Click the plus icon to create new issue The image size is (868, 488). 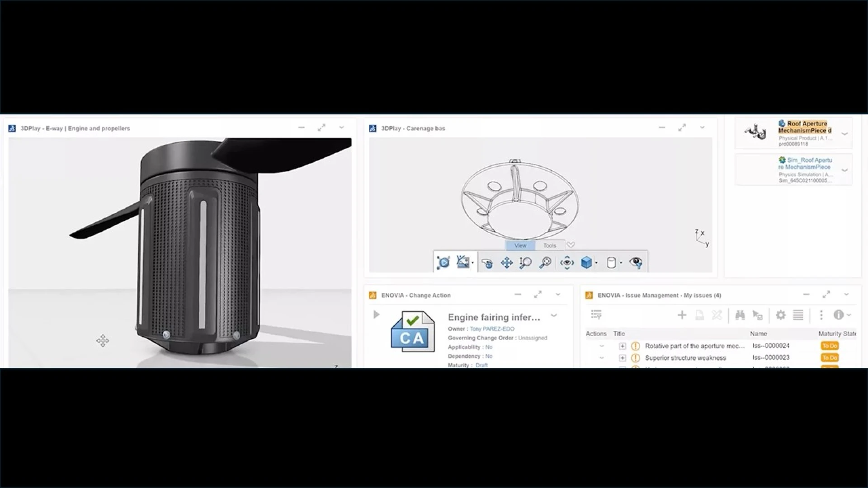click(x=682, y=315)
